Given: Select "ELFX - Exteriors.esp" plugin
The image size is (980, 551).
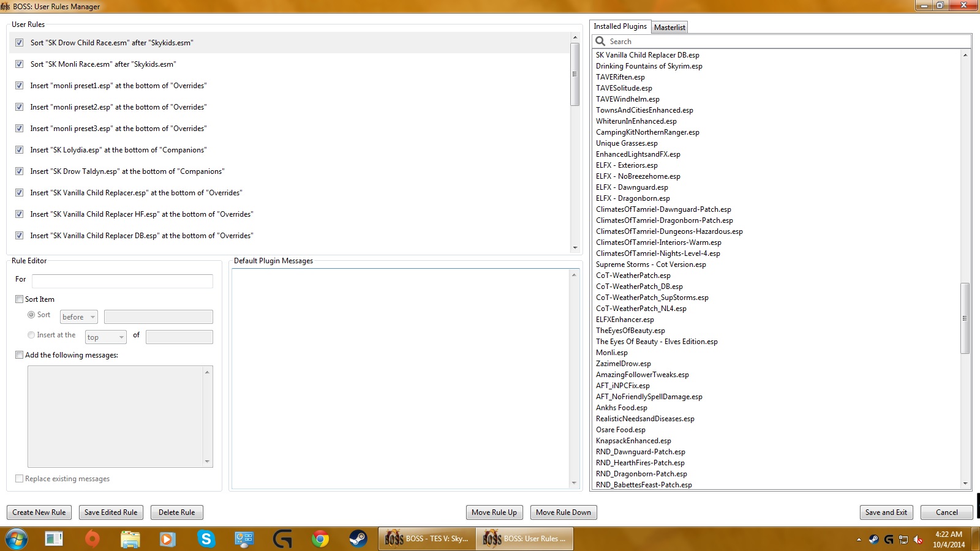Looking at the screenshot, I should click(627, 165).
